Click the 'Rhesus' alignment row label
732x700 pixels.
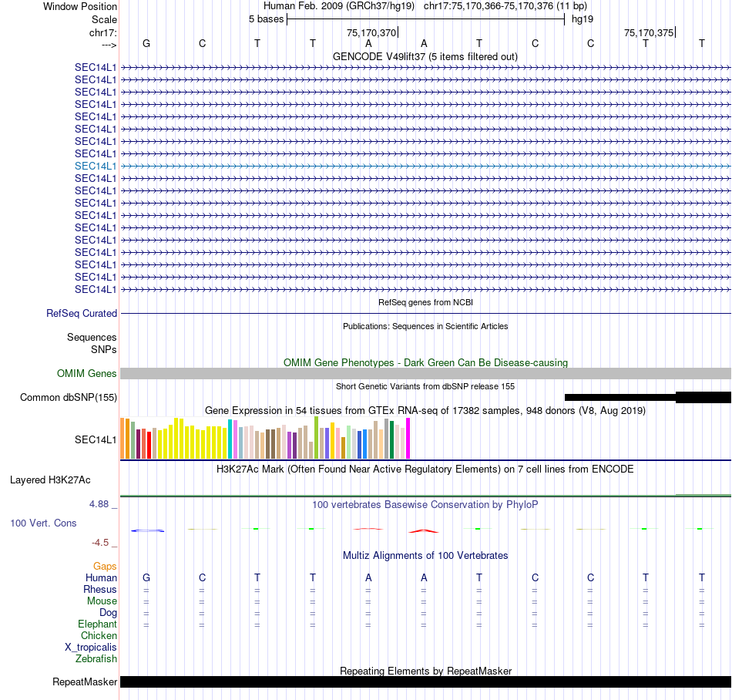[100, 589]
